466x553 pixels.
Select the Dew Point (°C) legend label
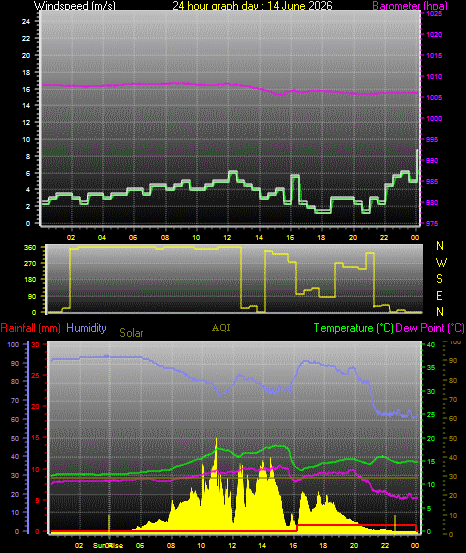(x=430, y=328)
